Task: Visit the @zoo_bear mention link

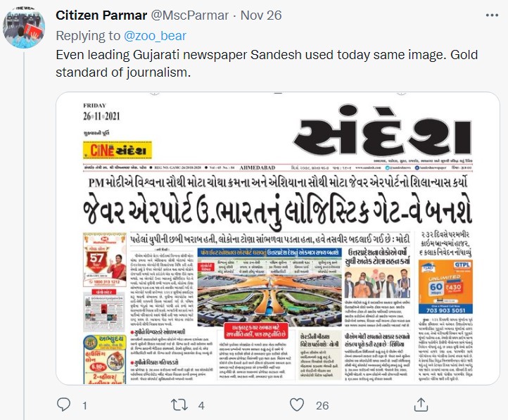Action: click(x=155, y=36)
